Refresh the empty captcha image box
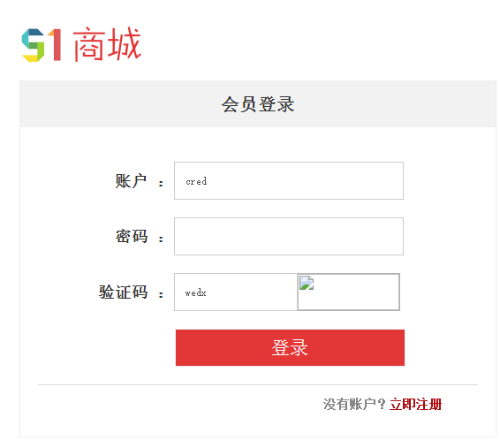 pos(348,292)
